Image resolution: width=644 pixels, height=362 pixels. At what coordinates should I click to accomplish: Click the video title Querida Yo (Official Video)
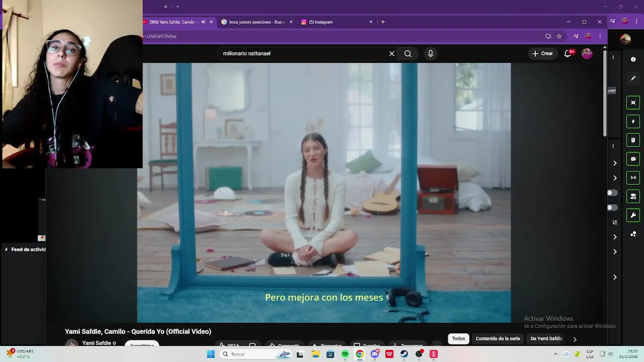tap(138, 332)
